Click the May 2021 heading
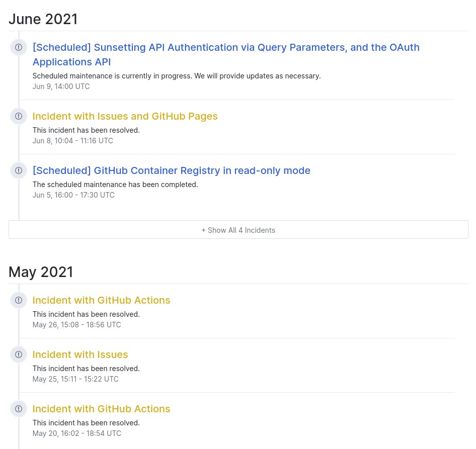476x449 pixels. pos(41,272)
